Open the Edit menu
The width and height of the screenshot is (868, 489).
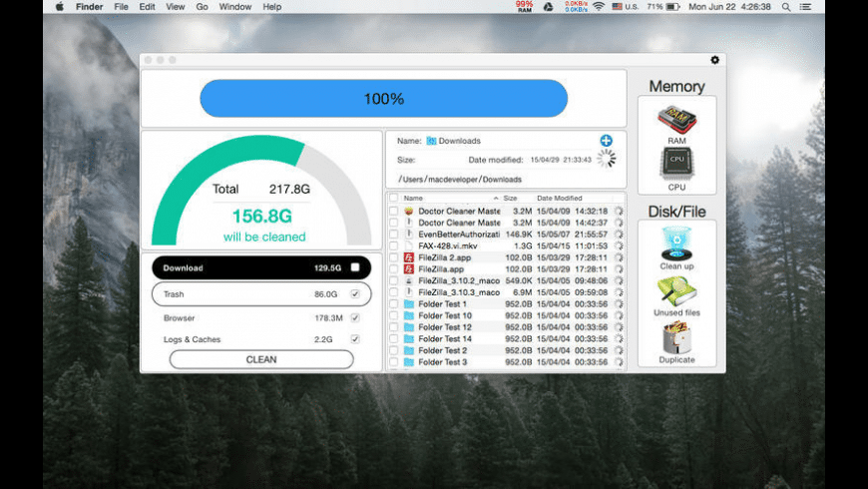pyautogui.click(x=147, y=7)
